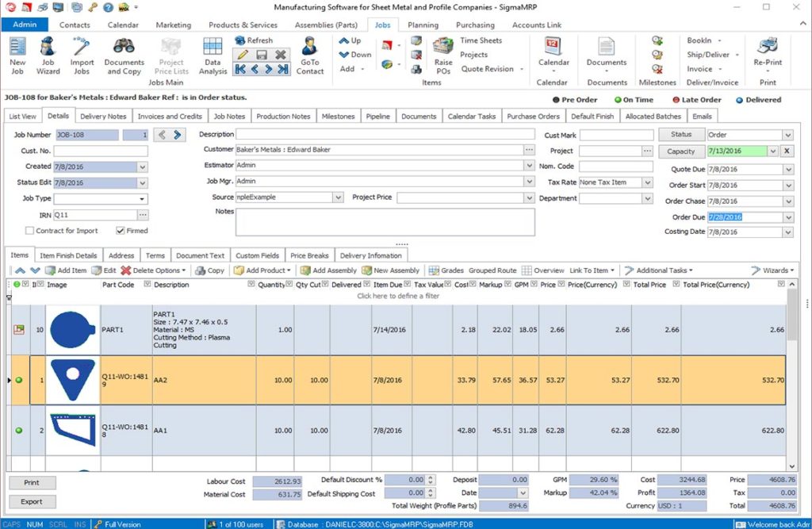The image size is (812, 529).
Task: Click the pencil edit record icon
Action: point(243,55)
